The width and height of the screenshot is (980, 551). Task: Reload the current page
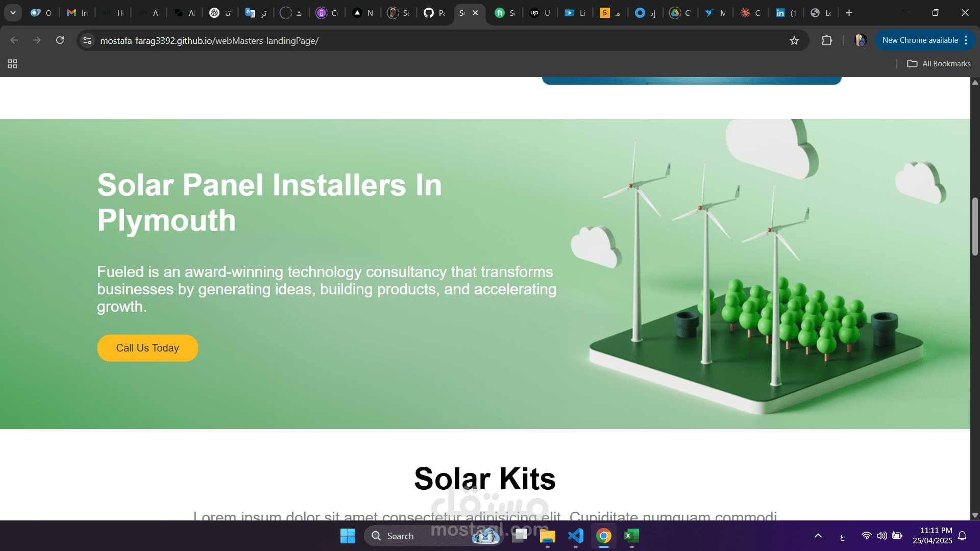coord(60,40)
